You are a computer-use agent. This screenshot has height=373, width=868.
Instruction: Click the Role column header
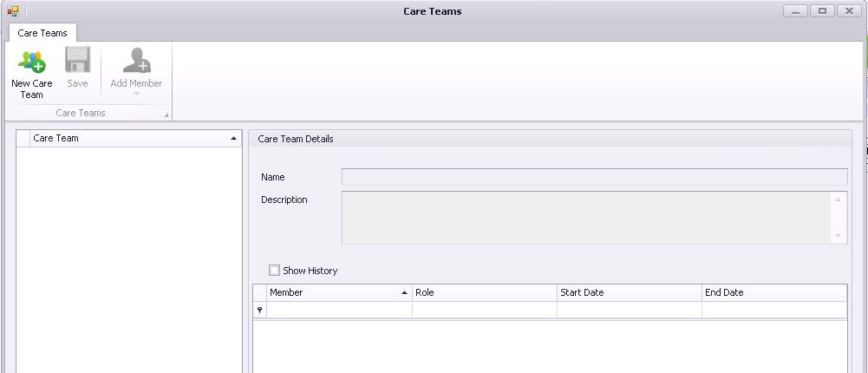coord(485,292)
